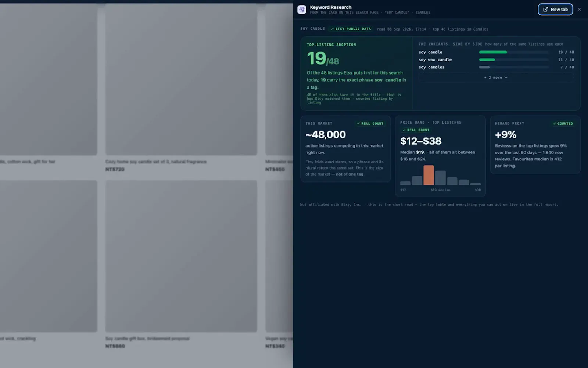Click the 'soy candles' variant row
This screenshot has height=368, width=588.
coord(496,67)
